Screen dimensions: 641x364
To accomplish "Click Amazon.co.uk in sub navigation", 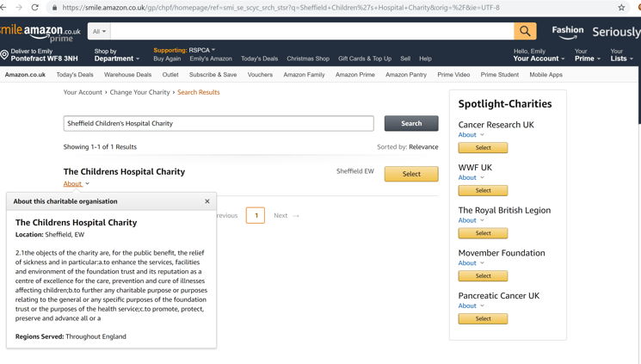I will (x=25, y=75).
